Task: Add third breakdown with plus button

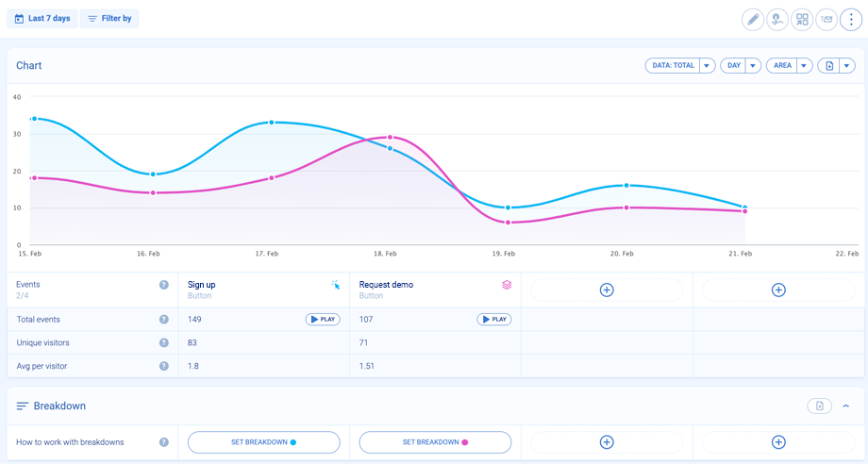Action: (x=607, y=442)
